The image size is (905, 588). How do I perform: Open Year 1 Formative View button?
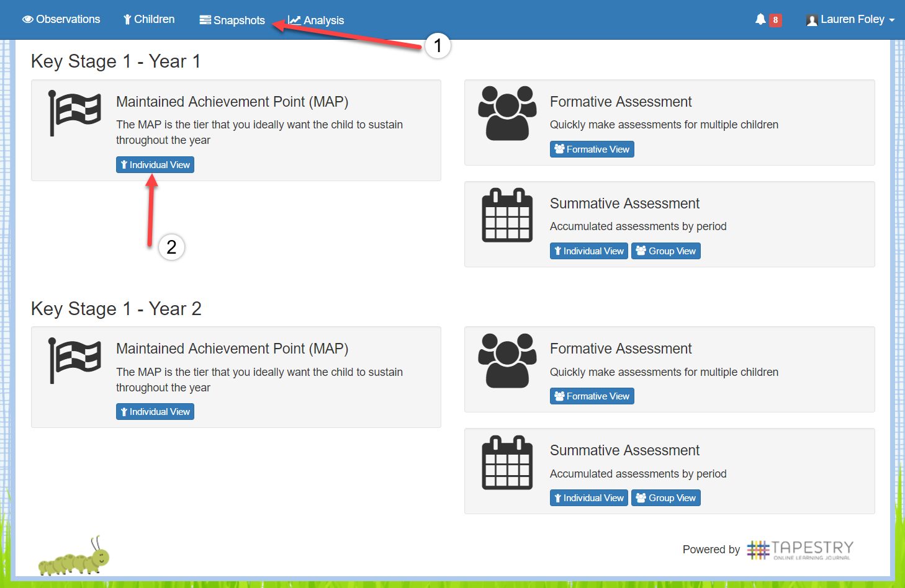pos(592,149)
